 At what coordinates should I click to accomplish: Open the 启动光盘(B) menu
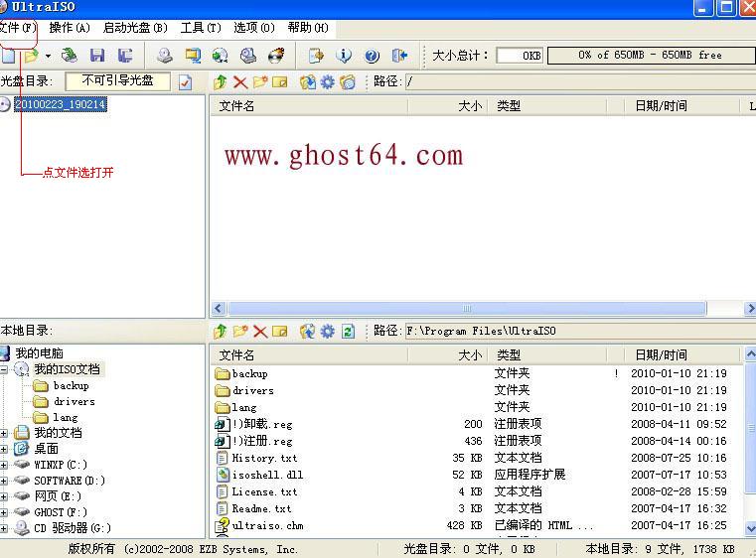pos(135,28)
